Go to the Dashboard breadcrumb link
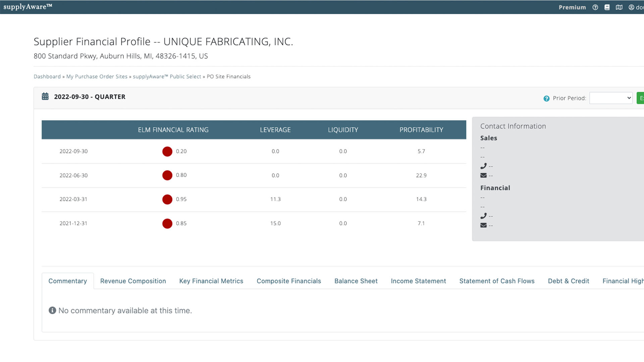This screenshot has width=644, height=362. (47, 76)
